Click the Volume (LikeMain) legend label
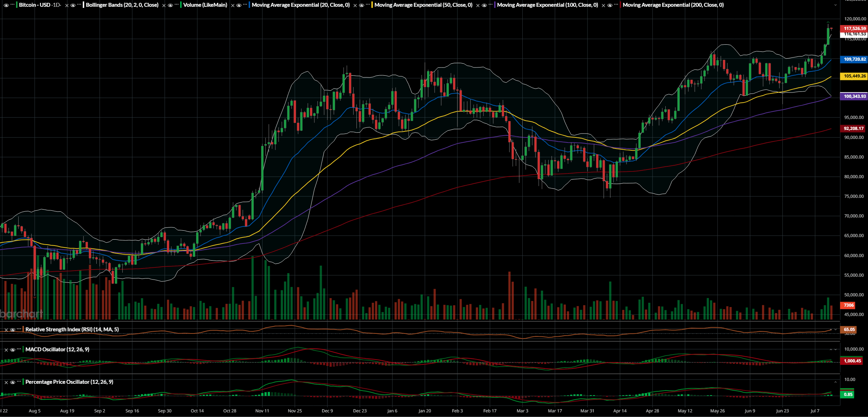 coord(205,5)
